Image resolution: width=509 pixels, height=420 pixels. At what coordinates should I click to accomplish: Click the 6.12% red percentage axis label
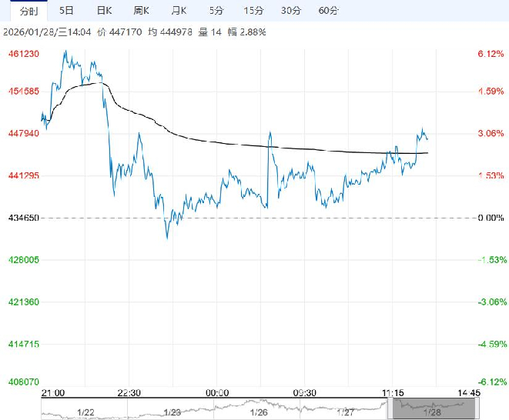490,54
